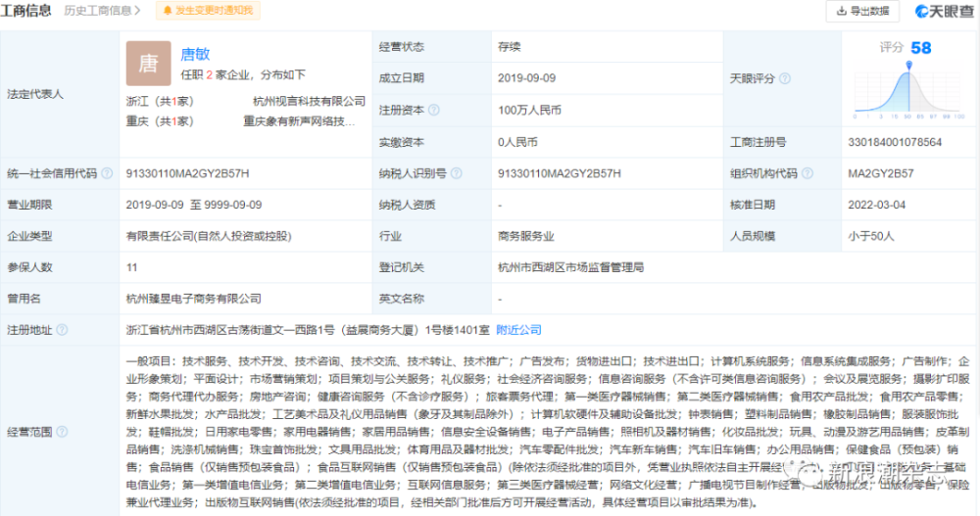Click the score distribution chart
980x516 pixels.
(x=908, y=91)
